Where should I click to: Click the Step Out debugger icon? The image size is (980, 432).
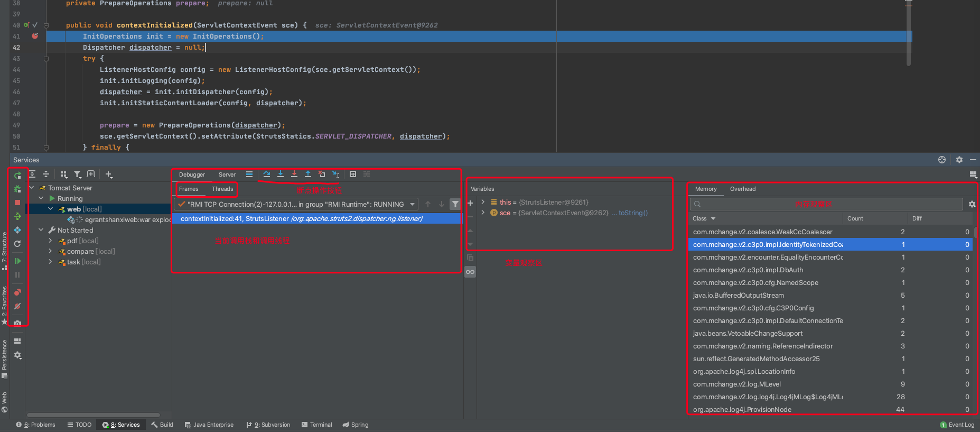point(308,174)
